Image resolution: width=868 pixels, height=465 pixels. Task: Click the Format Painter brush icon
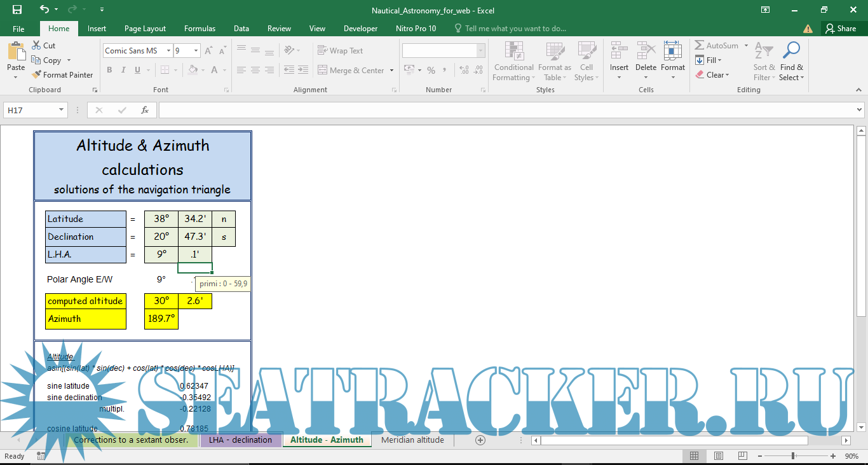tap(36, 74)
